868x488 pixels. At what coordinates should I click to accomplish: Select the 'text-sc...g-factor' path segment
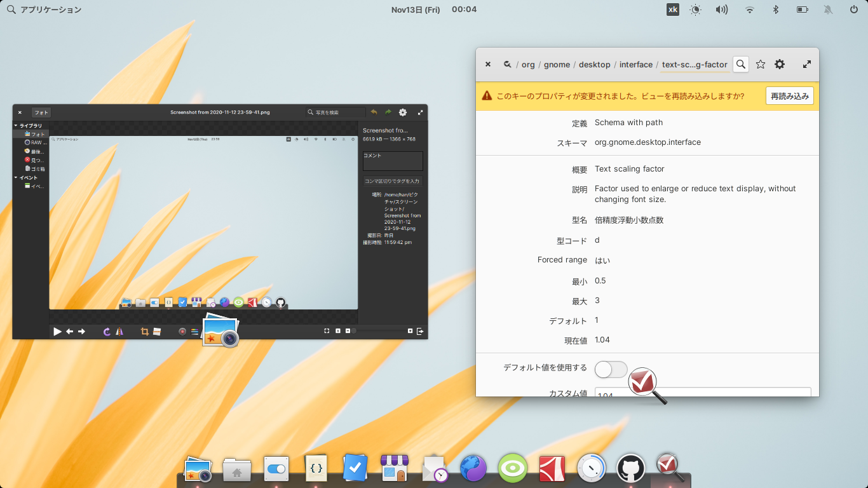pyautogui.click(x=695, y=64)
